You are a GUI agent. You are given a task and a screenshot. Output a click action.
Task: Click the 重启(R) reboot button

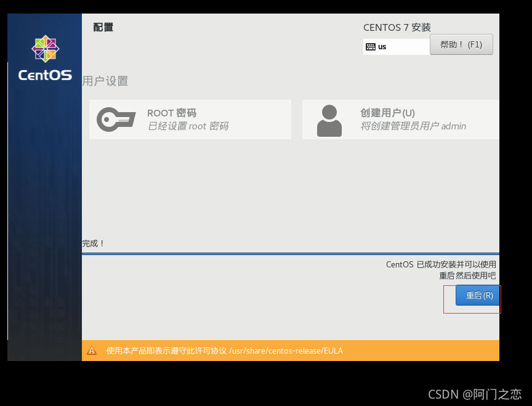477,295
